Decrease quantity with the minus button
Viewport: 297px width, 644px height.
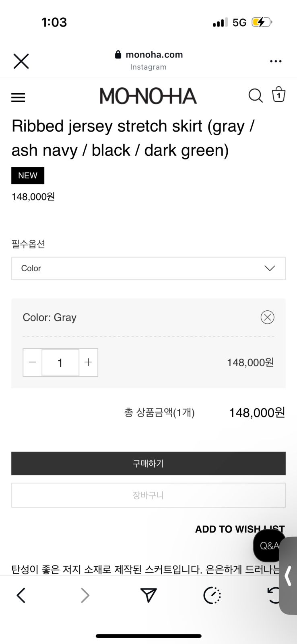[x=33, y=362]
